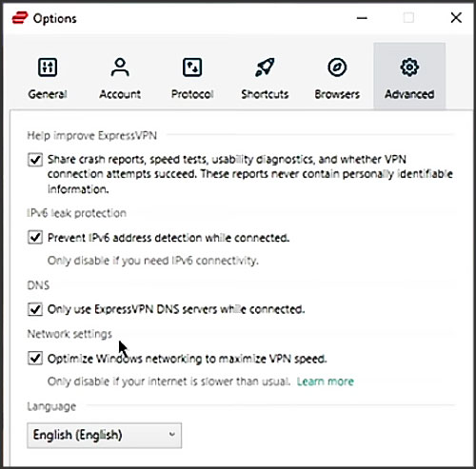Click the 'DNS' section heading

38,285
